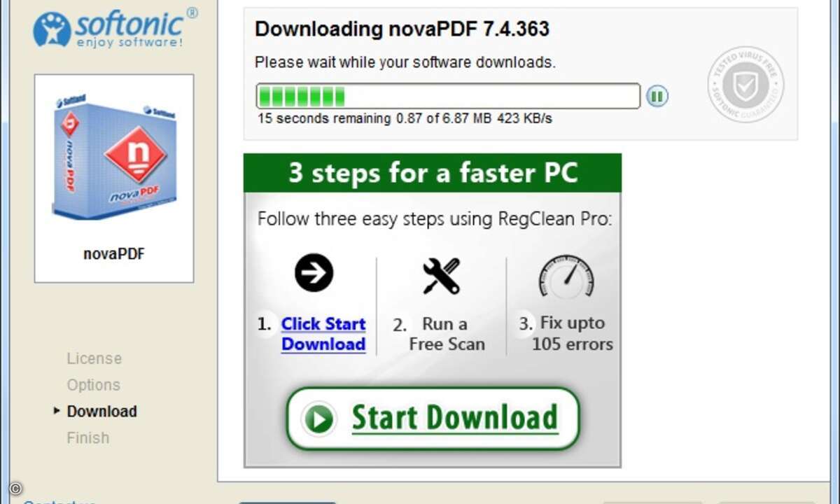Click the green Start Download button

tap(433, 419)
